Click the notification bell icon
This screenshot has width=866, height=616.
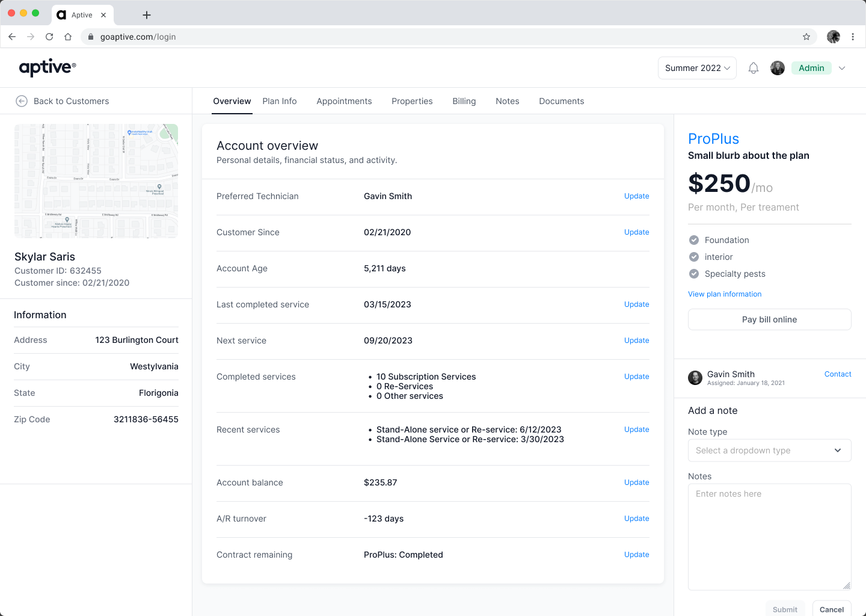coord(754,68)
